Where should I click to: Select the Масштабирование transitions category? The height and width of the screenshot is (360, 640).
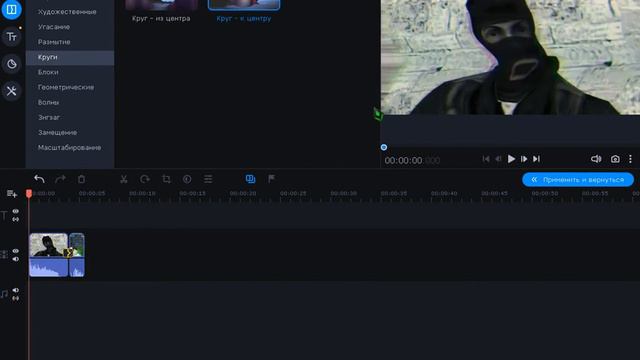(x=70, y=148)
